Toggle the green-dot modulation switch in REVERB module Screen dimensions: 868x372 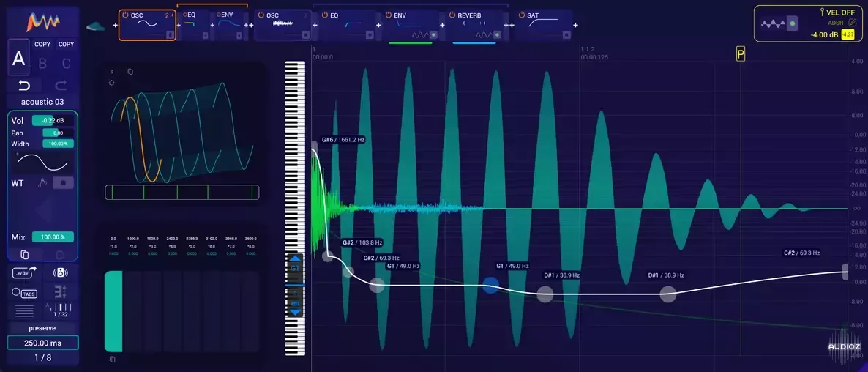click(497, 34)
